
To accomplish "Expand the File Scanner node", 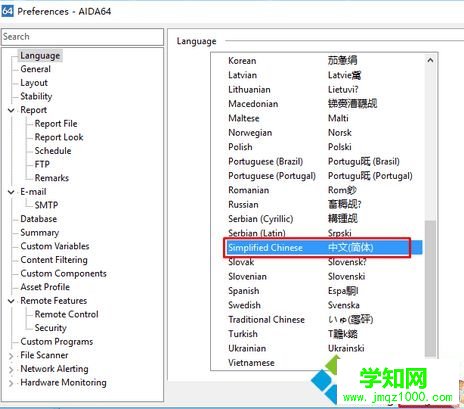I will pos(11,356).
